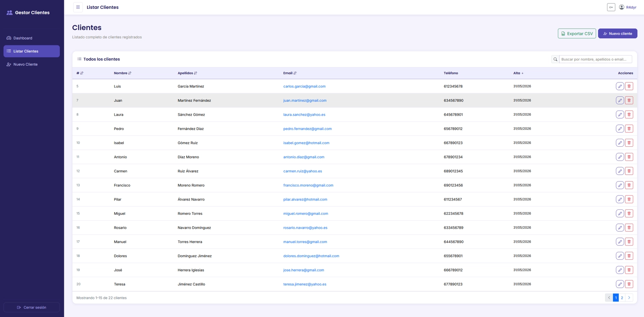Image resolution: width=644 pixels, height=317 pixels.
Task: Edit client Juan Martínez Fernández
Action: [620, 100]
